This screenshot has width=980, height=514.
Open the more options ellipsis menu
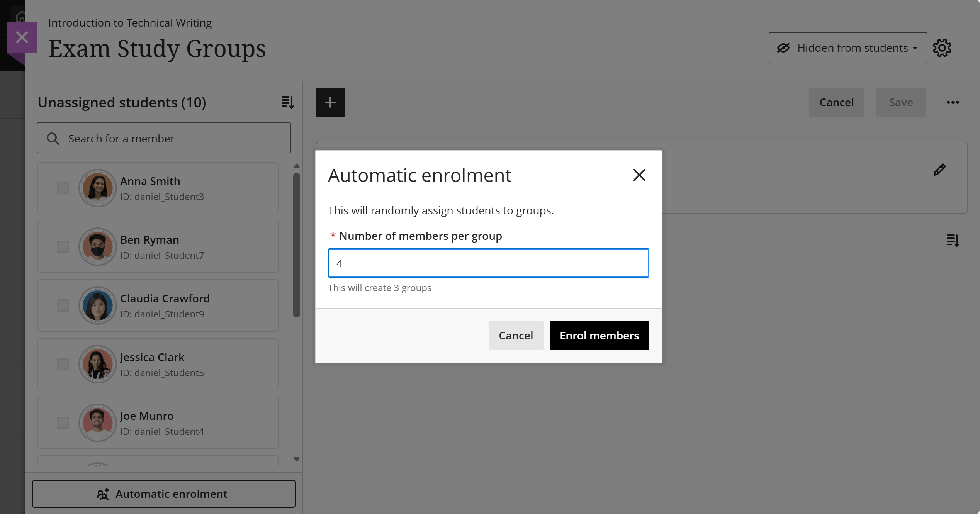(953, 102)
